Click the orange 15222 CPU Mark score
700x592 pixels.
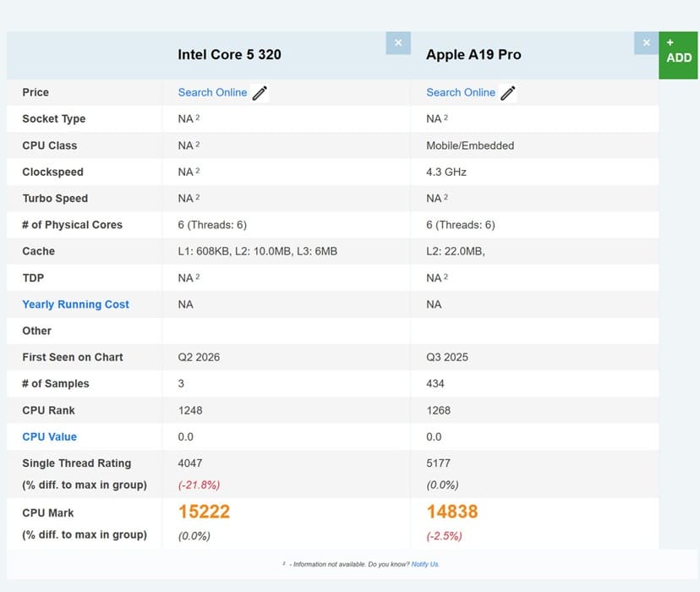click(x=204, y=512)
